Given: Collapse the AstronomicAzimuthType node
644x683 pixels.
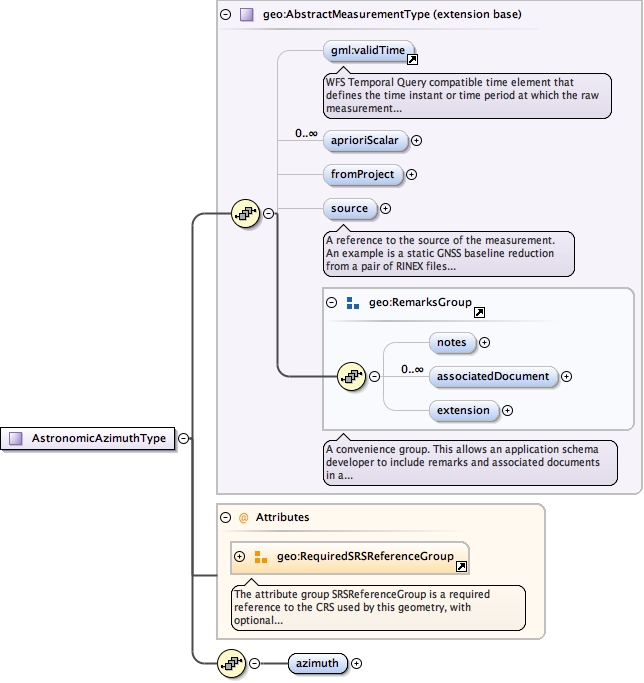Looking at the screenshot, I should 184,438.
